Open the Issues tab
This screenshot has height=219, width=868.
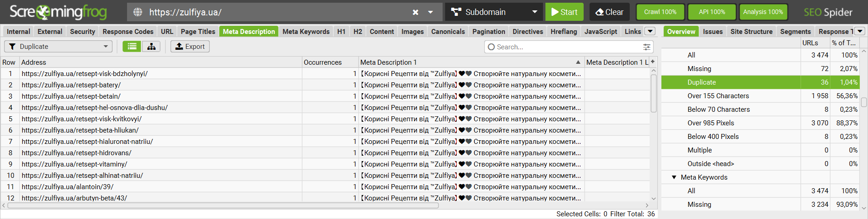click(x=712, y=32)
